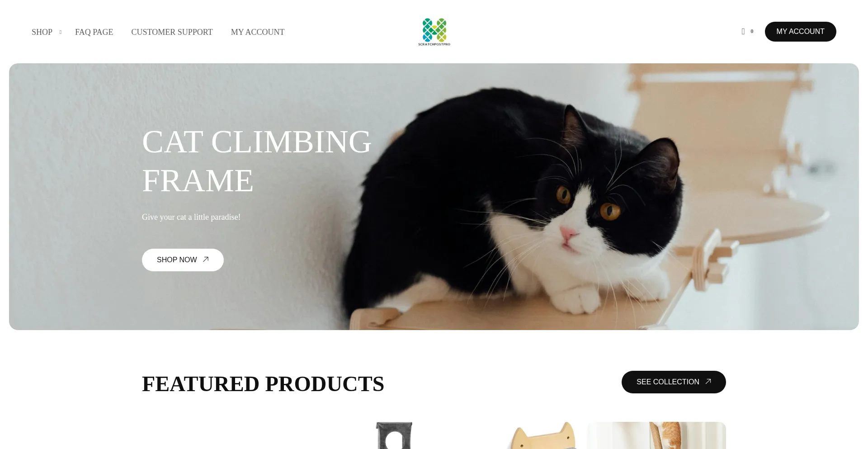This screenshot has width=868, height=449.
Task: Click the Featured Products heading
Action: [x=263, y=384]
